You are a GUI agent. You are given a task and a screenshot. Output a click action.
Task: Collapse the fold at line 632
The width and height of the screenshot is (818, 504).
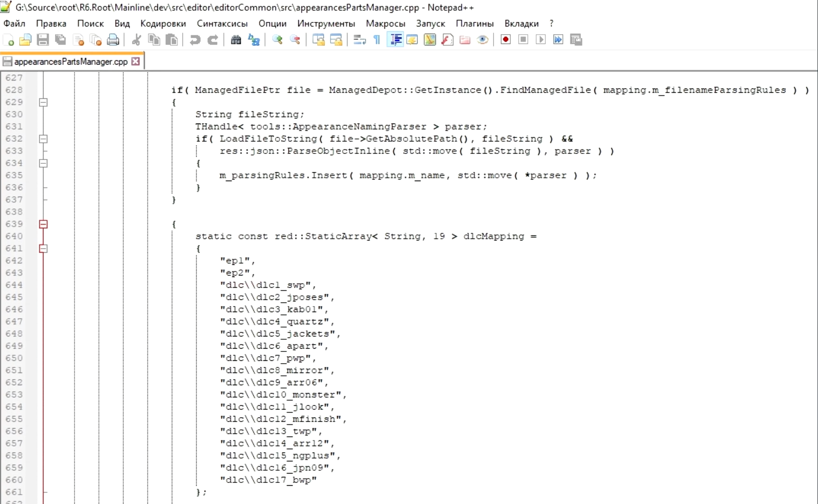(43, 139)
